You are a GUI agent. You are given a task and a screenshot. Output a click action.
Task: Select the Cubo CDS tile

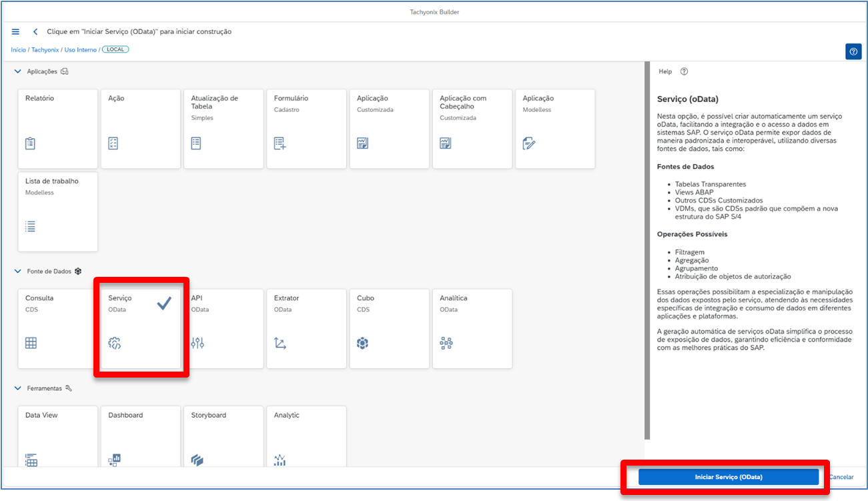pyautogui.click(x=389, y=329)
